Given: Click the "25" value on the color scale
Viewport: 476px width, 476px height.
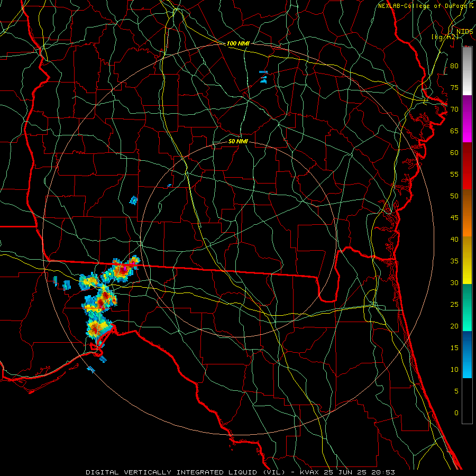Looking at the screenshot, I should [x=454, y=304].
